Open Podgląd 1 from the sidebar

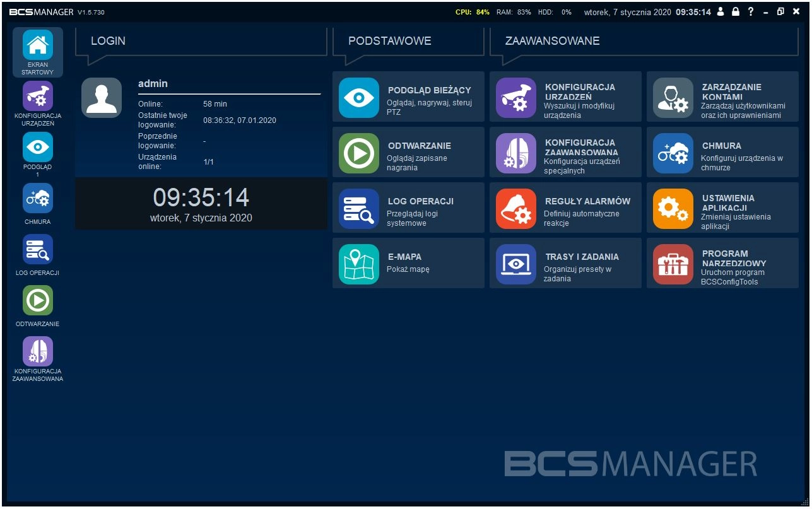point(37,147)
